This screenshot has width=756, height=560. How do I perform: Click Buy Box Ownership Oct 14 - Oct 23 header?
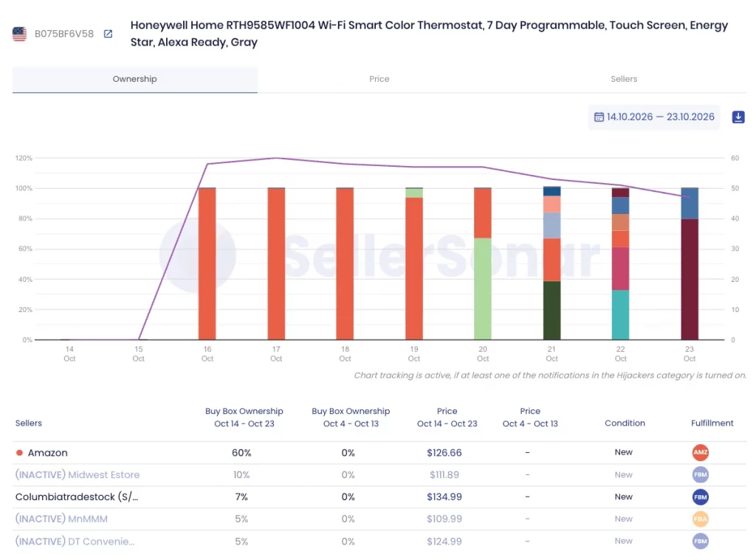pos(244,418)
